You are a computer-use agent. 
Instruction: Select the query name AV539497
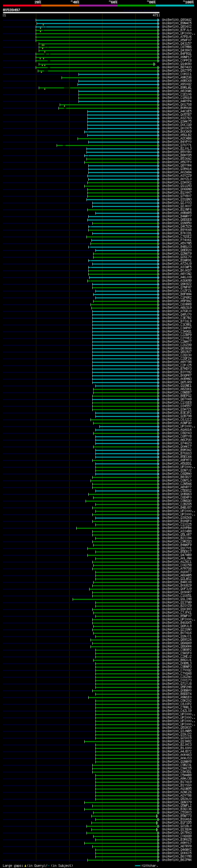coord(11,10)
